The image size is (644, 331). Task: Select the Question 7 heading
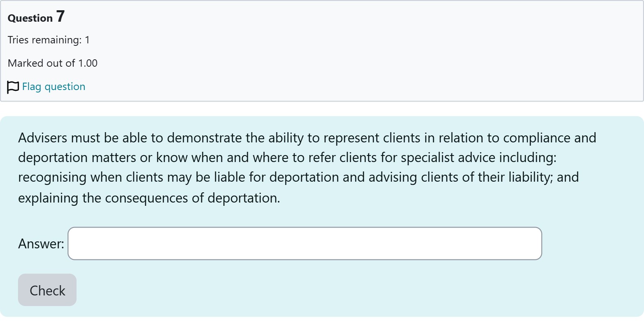[36, 17]
